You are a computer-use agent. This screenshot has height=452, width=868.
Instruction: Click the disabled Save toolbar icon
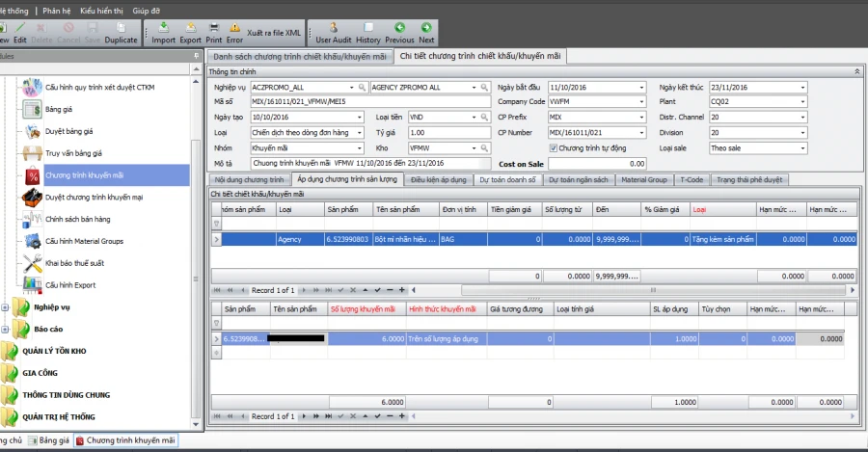(x=93, y=28)
